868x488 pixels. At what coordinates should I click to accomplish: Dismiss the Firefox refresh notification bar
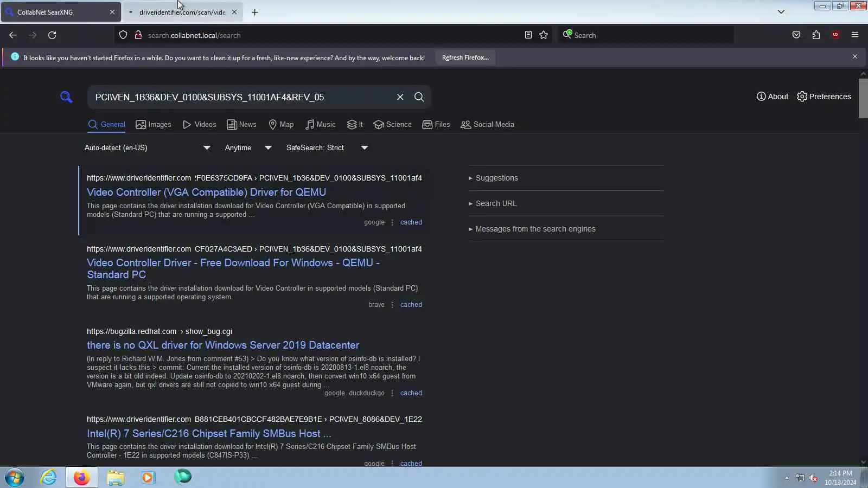[x=855, y=57]
